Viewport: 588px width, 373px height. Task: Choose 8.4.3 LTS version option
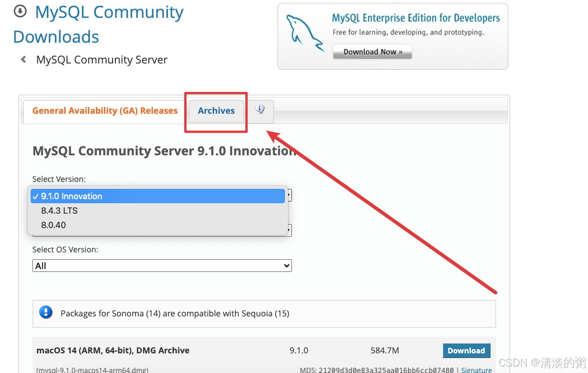(158, 211)
